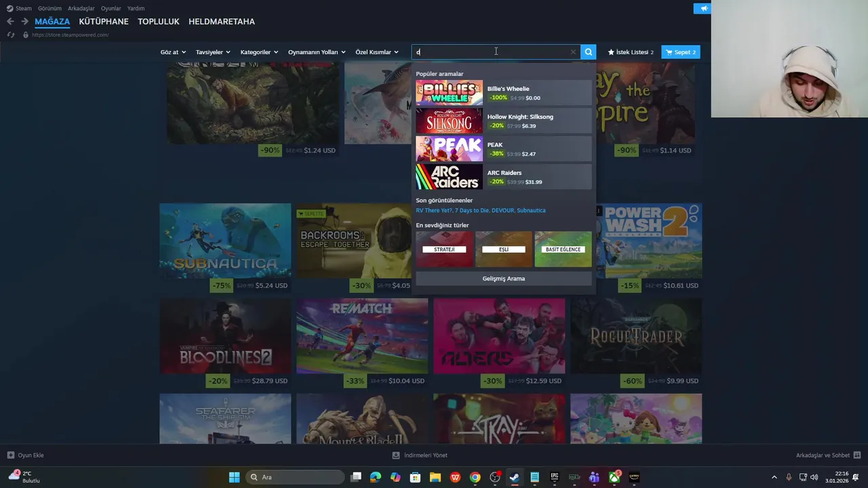Click the Oyun Ekle plus icon
Viewport: 868px width, 488px height.
point(11,455)
